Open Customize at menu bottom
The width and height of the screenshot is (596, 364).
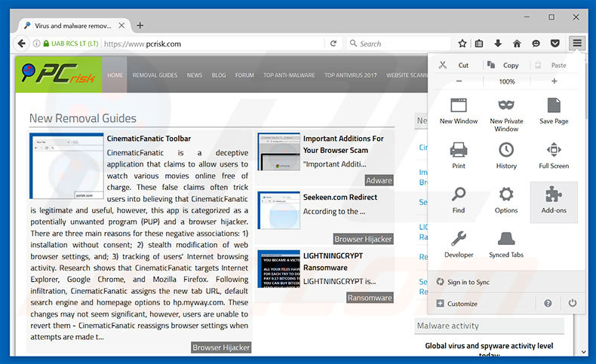coord(462,304)
